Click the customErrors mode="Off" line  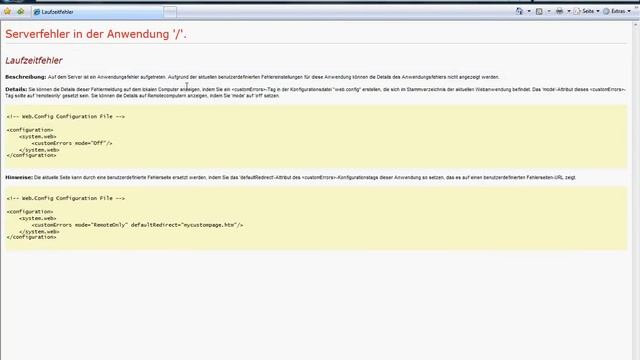72,143
